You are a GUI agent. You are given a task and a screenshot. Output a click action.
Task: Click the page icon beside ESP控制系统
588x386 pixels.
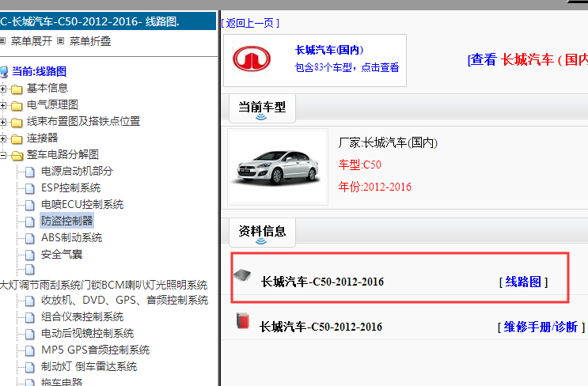tap(30, 188)
